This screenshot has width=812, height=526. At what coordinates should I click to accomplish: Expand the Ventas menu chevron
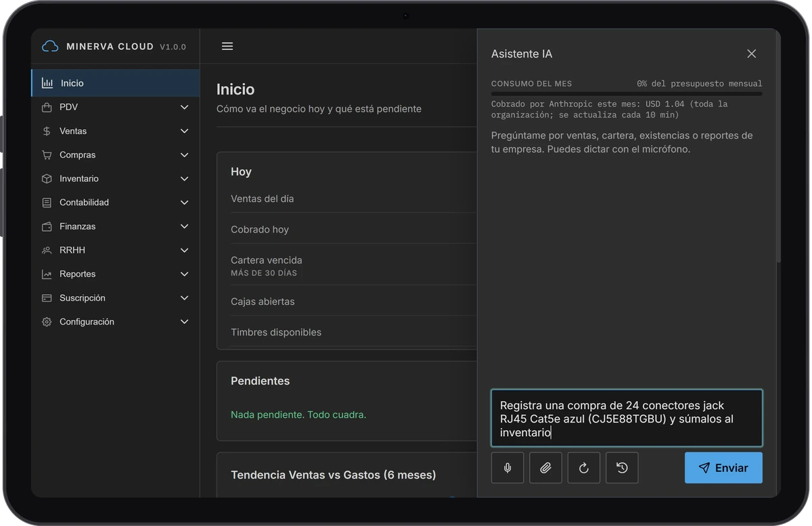pyautogui.click(x=185, y=131)
